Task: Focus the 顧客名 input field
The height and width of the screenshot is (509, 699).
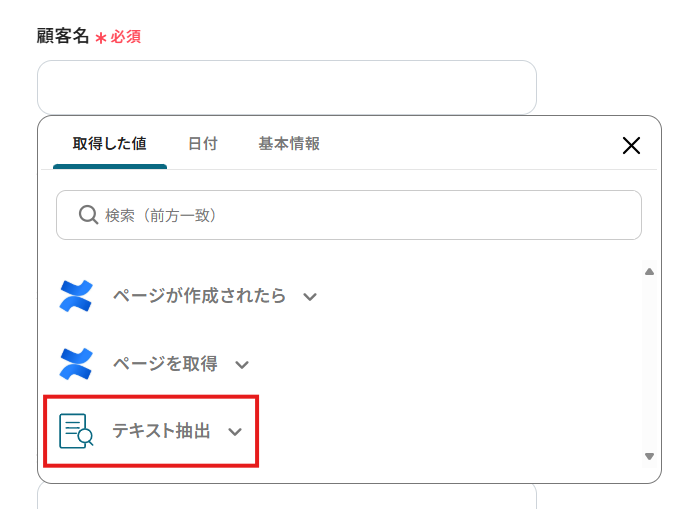Action: click(287, 88)
